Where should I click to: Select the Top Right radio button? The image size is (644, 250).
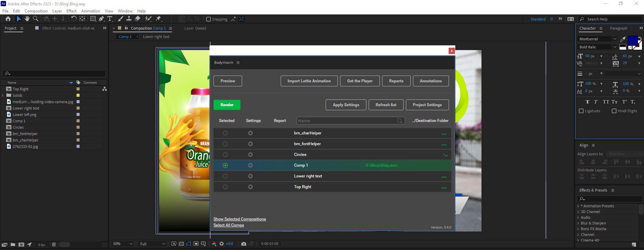coord(225,187)
